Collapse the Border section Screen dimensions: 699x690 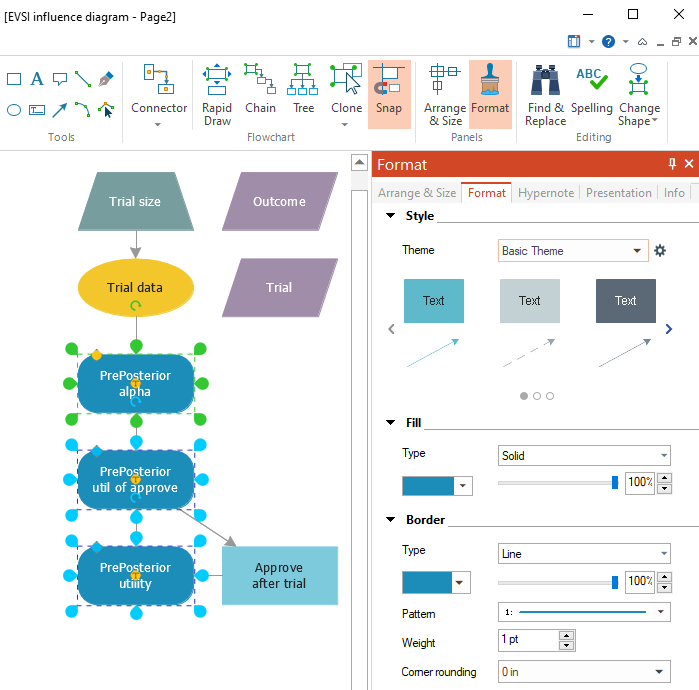pos(391,520)
